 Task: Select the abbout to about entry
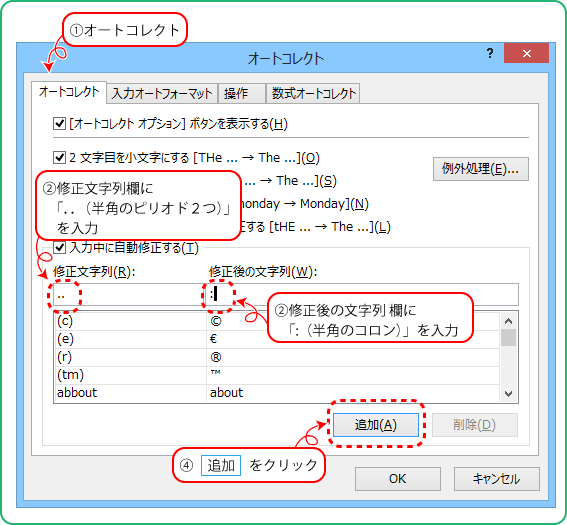(277, 393)
